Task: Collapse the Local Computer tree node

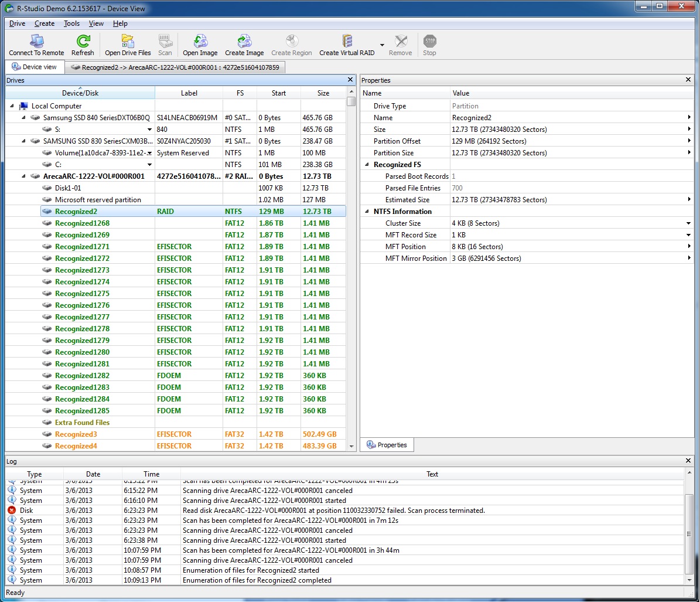Action: pos(12,106)
